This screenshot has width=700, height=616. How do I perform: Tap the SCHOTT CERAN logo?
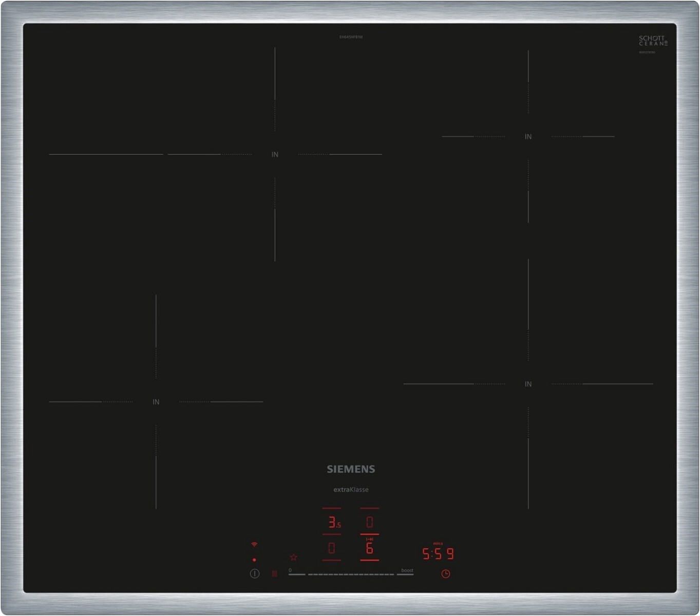point(653,41)
